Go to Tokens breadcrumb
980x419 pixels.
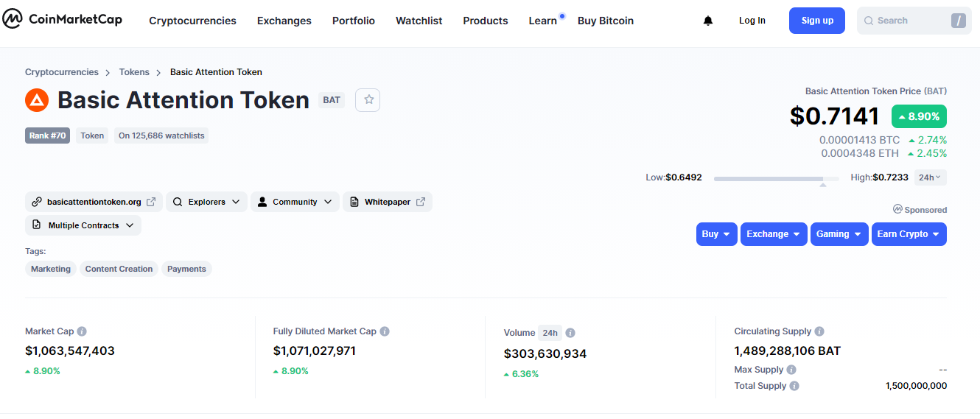134,72
